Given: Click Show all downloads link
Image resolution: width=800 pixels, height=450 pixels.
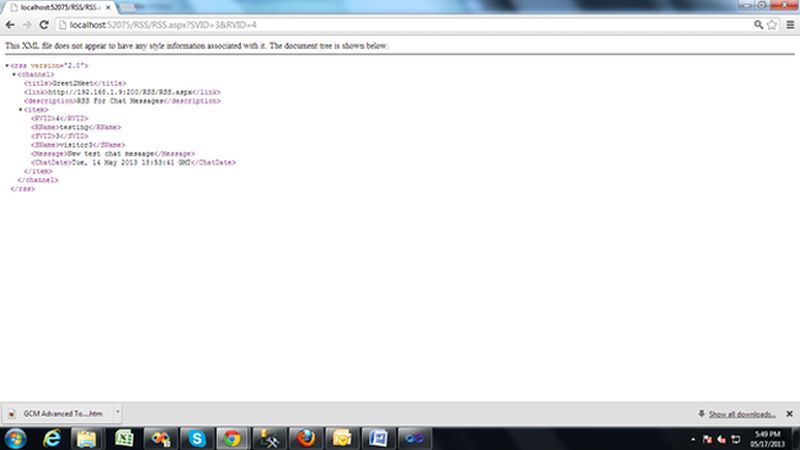Looking at the screenshot, I should coord(742,414).
